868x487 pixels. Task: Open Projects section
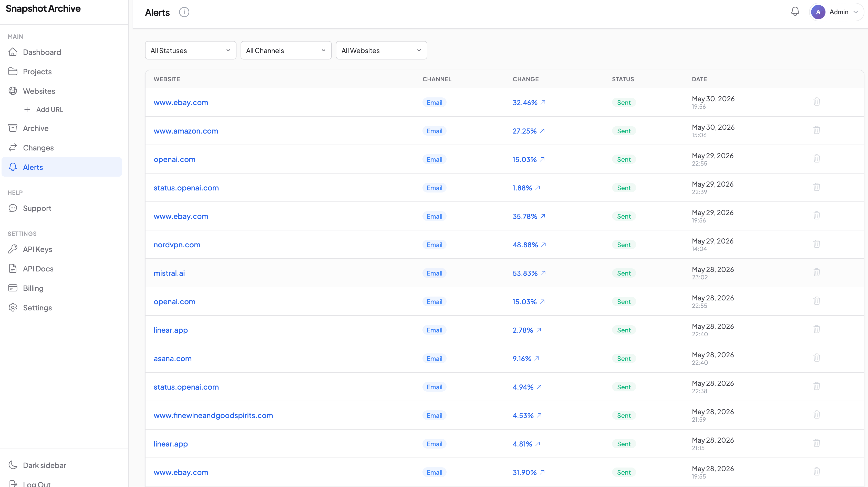(62, 72)
